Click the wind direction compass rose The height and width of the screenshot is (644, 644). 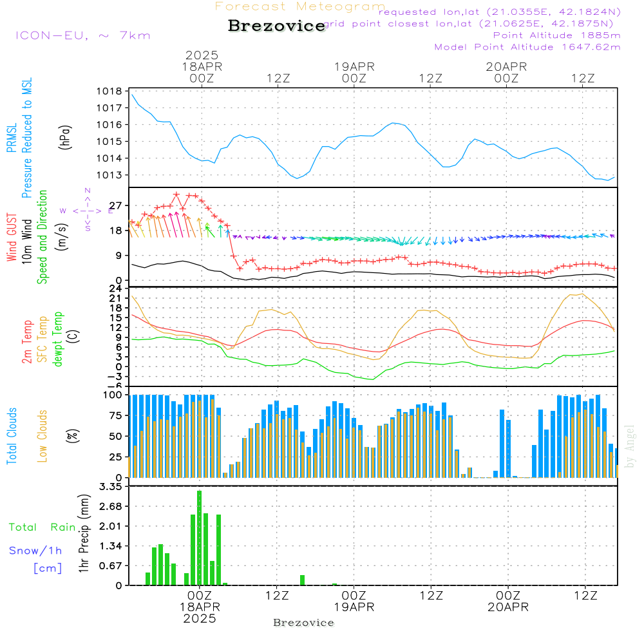[x=87, y=211]
